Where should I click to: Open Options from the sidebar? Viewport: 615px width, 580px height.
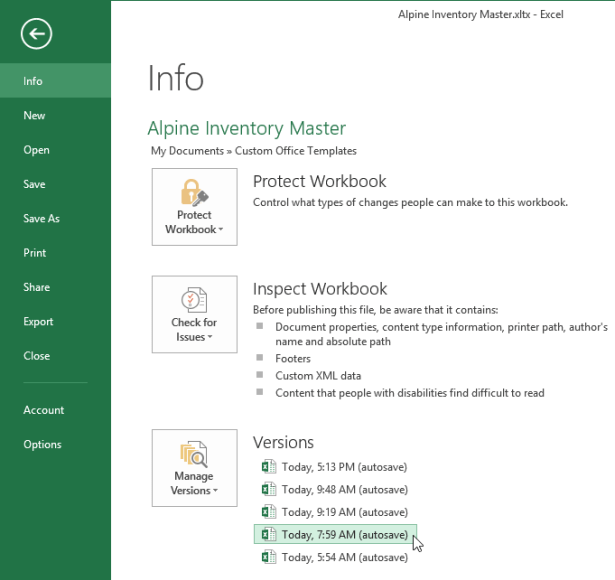(x=43, y=445)
